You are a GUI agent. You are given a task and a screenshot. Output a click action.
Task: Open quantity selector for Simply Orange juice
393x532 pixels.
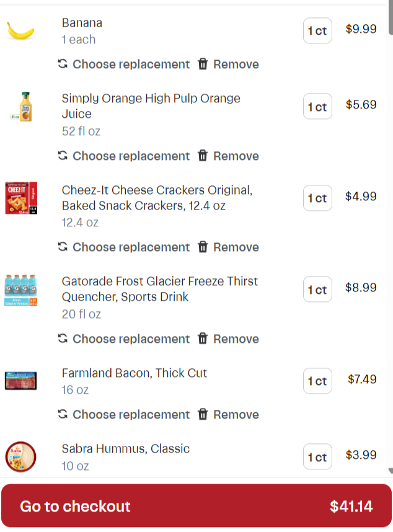tap(317, 106)
